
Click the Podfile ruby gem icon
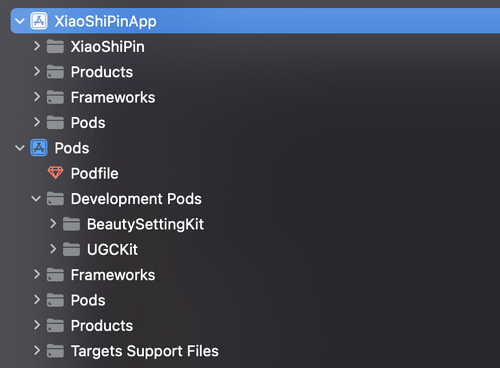(x=55, y=173)
